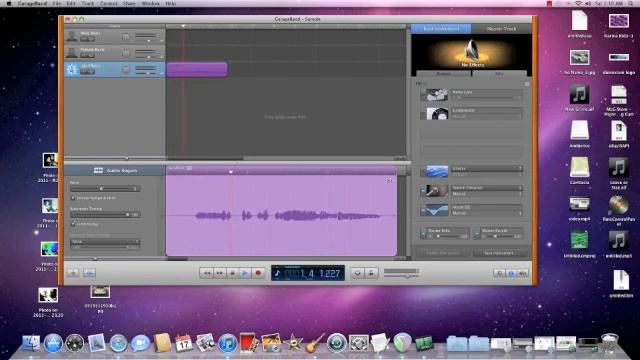Viewport: 640px width, 360px height.
Task: Click the Save Instrument button
Action: coord(499,253)
